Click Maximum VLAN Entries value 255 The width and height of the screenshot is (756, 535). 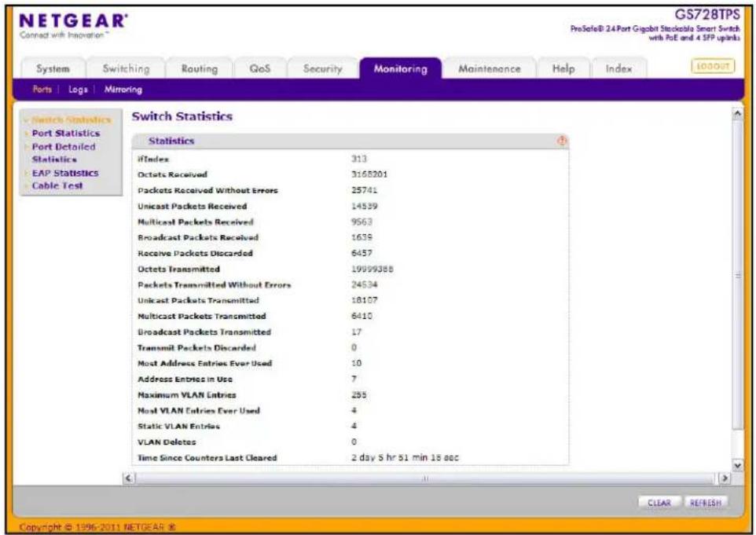(358, 394)
